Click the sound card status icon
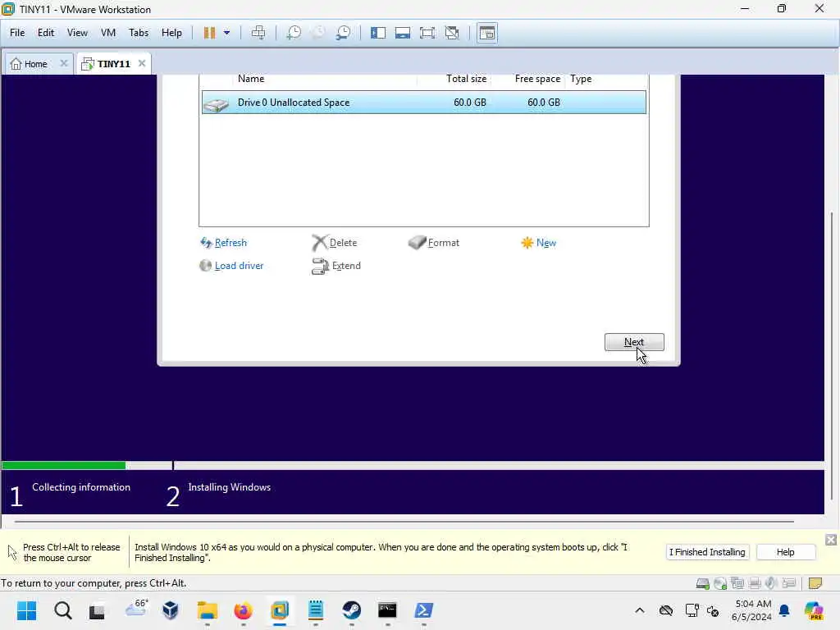The height and width of the screenshot is (630, 840). [771, 583]
